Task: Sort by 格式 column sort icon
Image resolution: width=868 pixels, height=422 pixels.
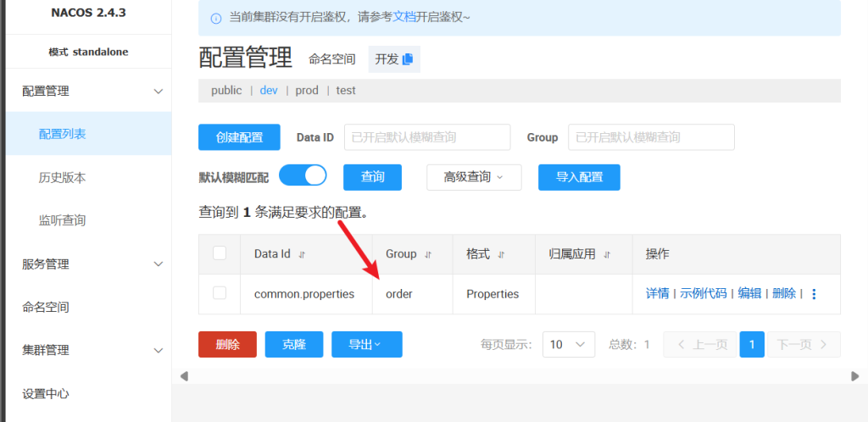Action: [x=502, y=254]
